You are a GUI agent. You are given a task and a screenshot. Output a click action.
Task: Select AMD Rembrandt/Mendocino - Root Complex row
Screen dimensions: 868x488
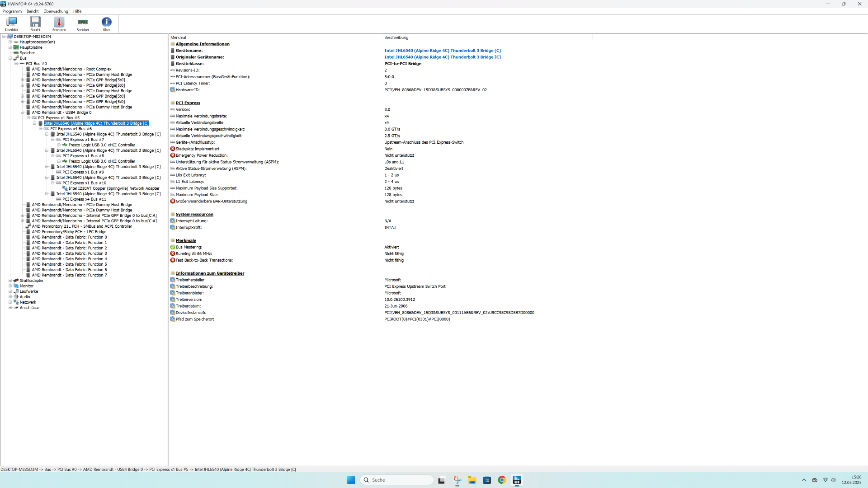pyautogui.click(x=71, y=69)
